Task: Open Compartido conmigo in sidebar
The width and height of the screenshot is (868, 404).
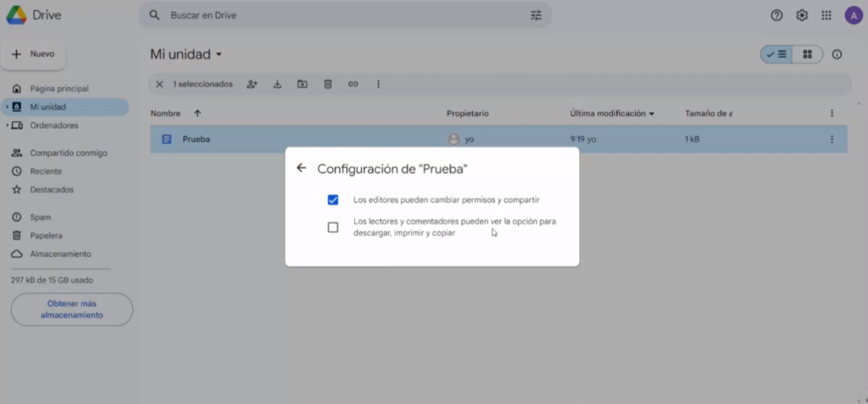Action: 68,153
